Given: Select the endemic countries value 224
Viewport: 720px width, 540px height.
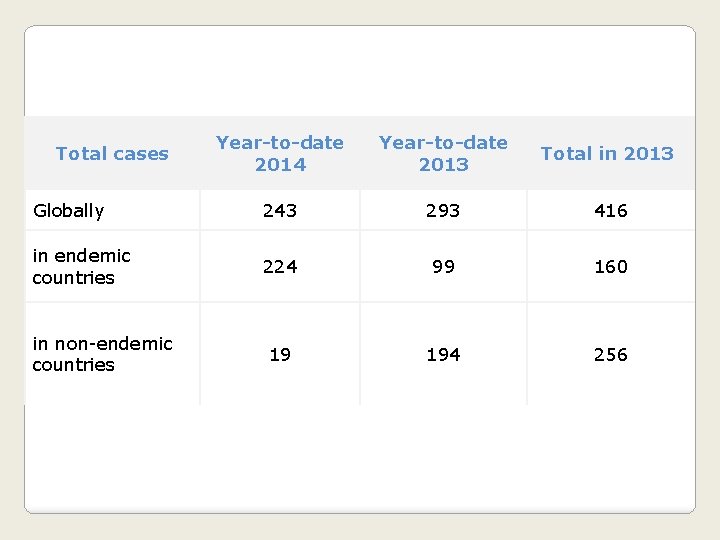Looking at the screenshot, I should [280, 266].
